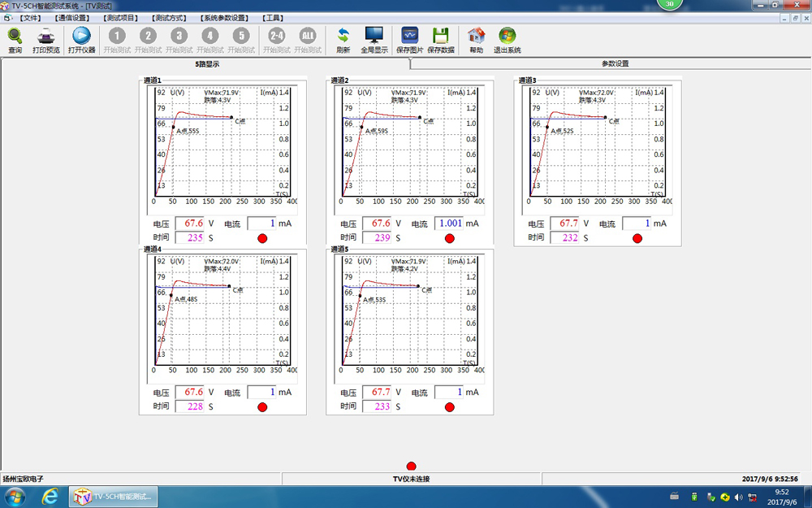Click 退出系统 exit system icon
The width and height of the screenshot is (812, 508).
click(508, 37)
